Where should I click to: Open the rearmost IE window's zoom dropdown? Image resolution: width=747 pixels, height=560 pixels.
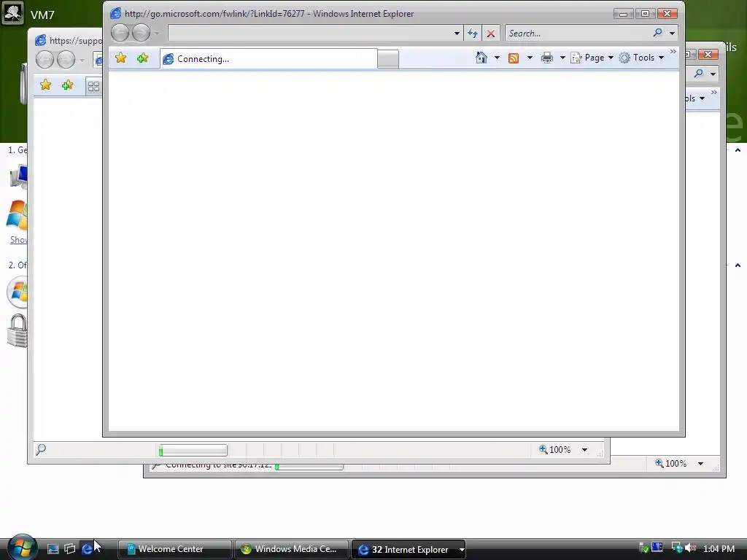(700, 463)
